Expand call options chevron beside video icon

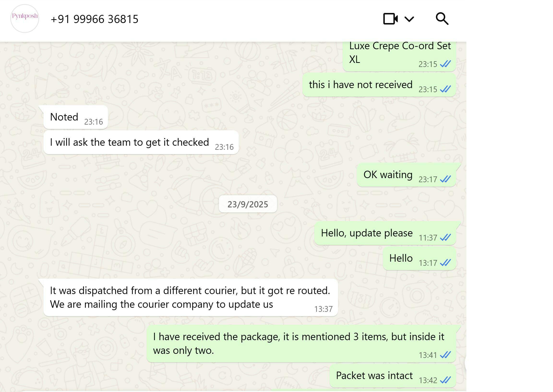tap(409, 19)
